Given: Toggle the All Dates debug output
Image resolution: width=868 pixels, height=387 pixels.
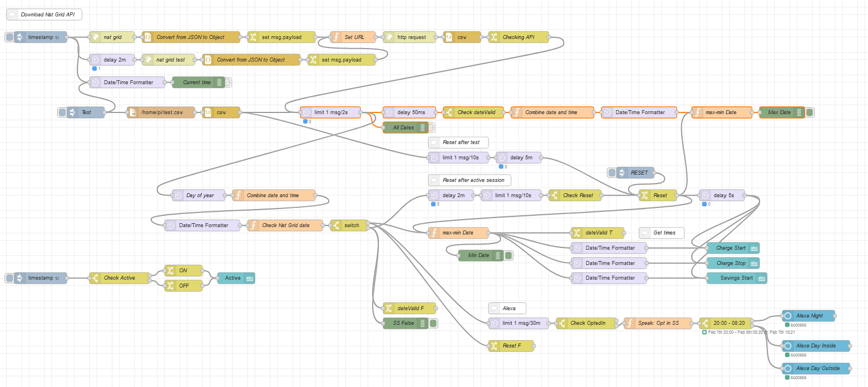Looking at the screenshot, I should click(x=431, y=128).
